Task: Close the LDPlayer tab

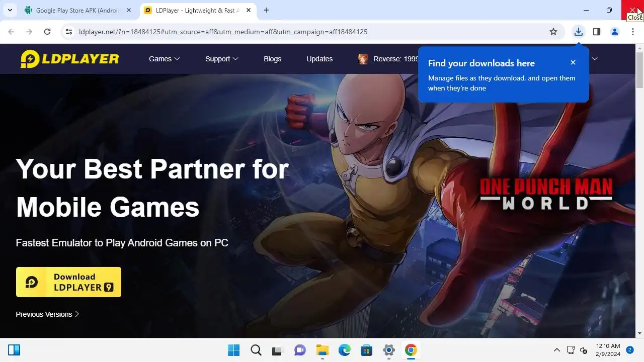Action: [x=248, y=10]
